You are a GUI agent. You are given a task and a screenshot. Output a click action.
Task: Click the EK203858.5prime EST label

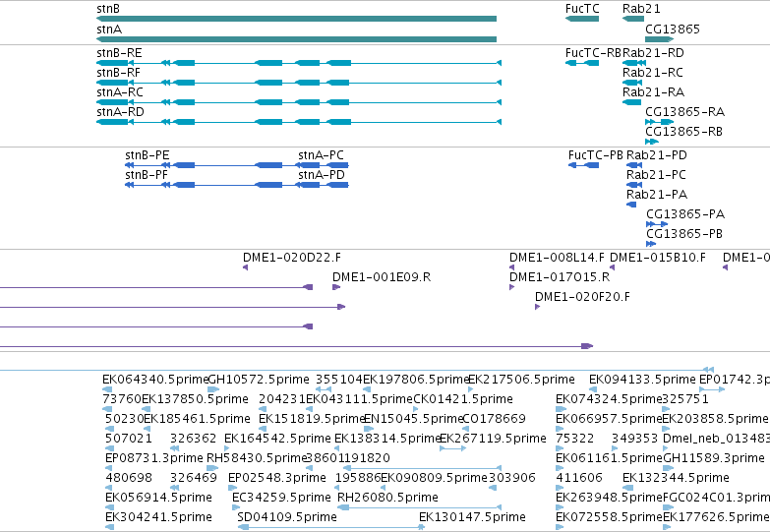tap(715, 419)
